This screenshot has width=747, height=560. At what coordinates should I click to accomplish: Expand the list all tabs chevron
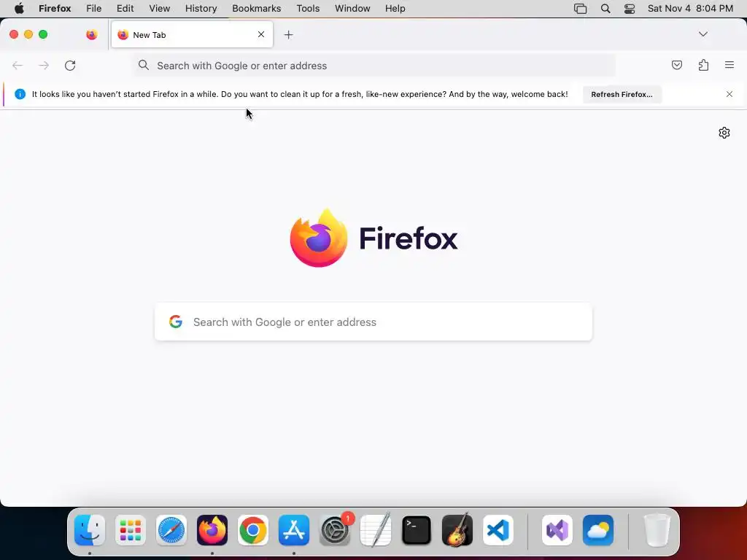point(703,34)
